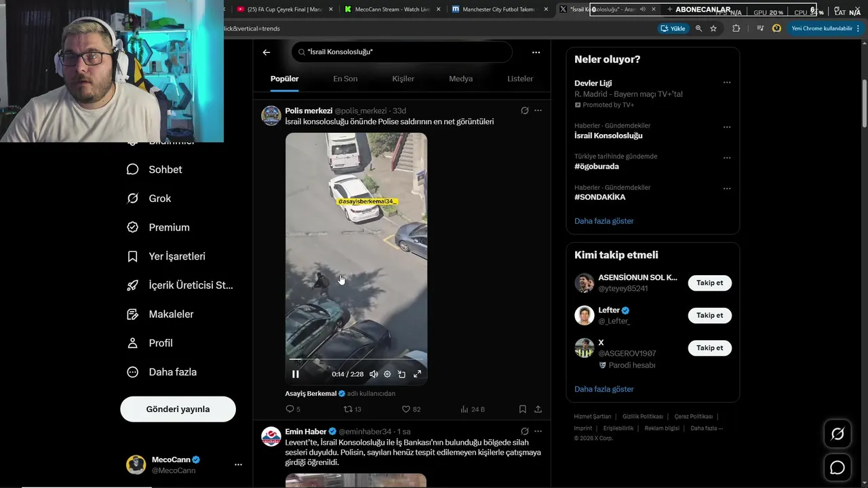Open Premium in the sidebar
The image size is (868, 488).
[159, 228]
